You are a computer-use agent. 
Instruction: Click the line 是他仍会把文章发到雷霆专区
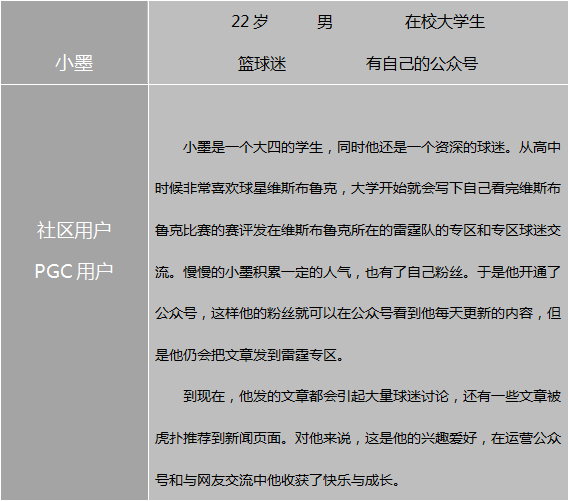pos(250,355)
